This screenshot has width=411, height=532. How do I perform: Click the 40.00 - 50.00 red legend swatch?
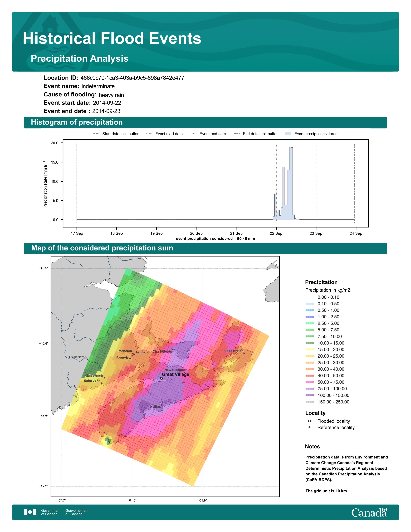point(309,376)
